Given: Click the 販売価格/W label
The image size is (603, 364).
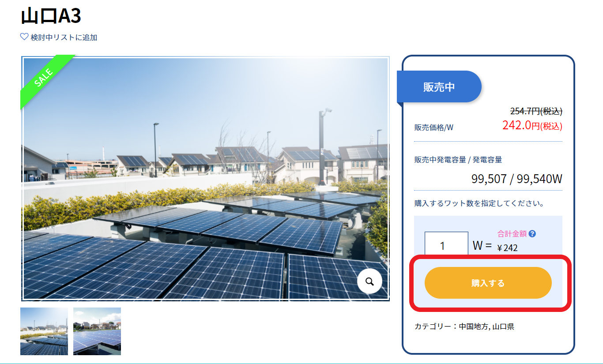Looking at the screenshot, I should pos(433,128).
